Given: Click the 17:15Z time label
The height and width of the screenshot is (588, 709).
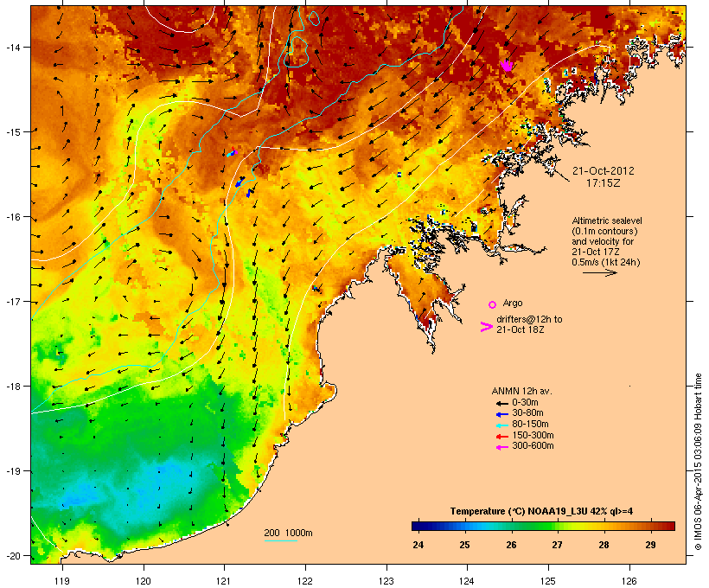Looking at the screenshot, I should [604, 183].
